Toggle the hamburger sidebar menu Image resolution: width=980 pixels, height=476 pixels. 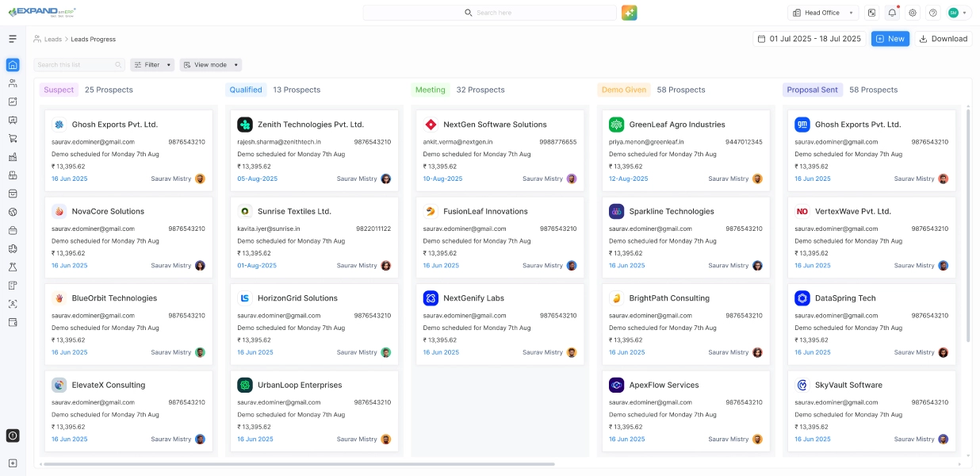pyautogui.click(x=13, y=39)
